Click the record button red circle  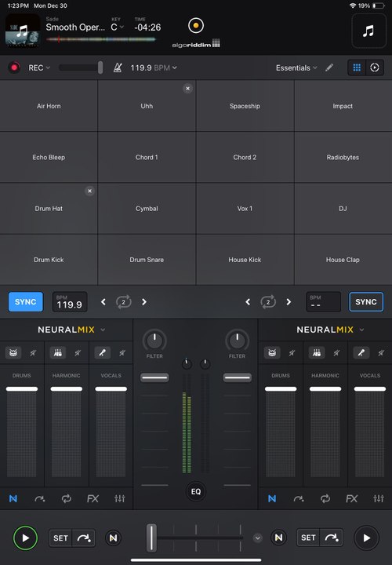click(14, 67)
